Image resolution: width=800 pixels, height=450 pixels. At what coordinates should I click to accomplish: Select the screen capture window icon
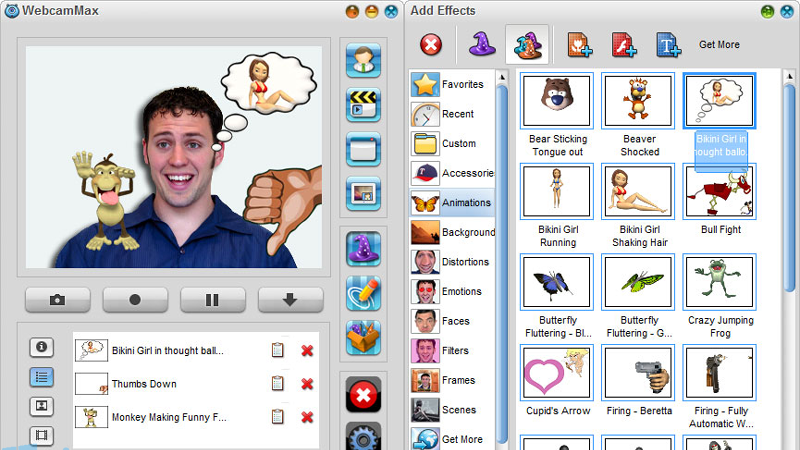(363, 149)
